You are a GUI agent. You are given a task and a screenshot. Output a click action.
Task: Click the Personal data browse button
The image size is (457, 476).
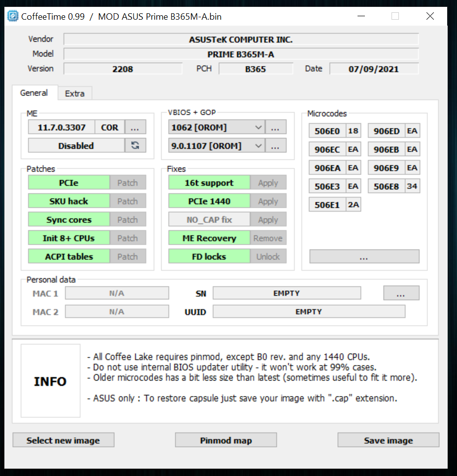point(401,293)
